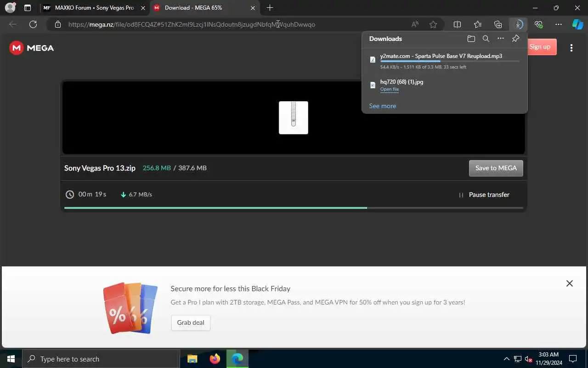
Task: Open the notification center icon
Action: point(573,359)
